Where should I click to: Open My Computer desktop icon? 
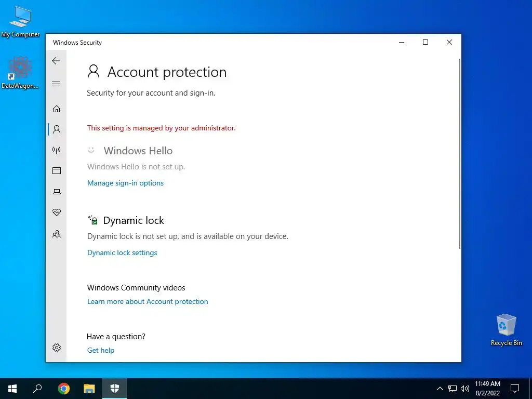coord(20,21)
